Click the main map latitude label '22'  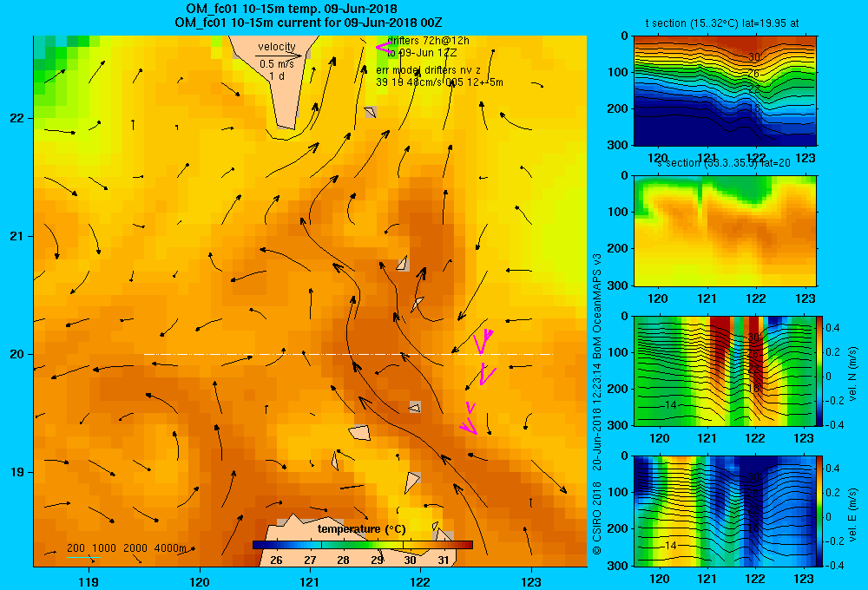click(x=16, y=118)
